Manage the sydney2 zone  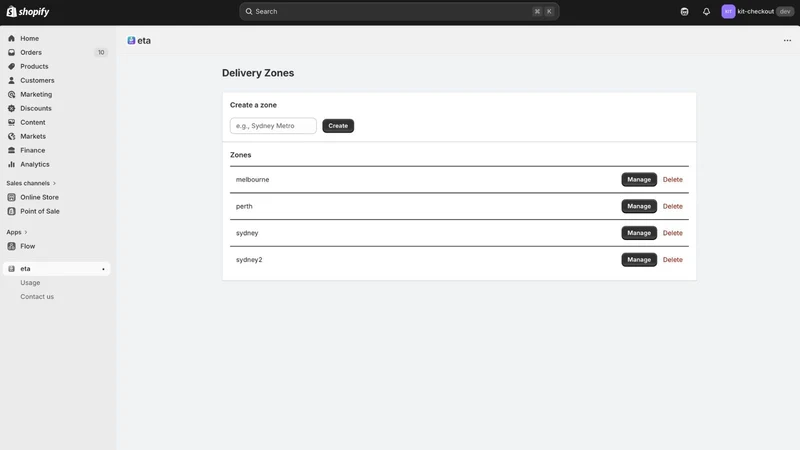(639, 260)
